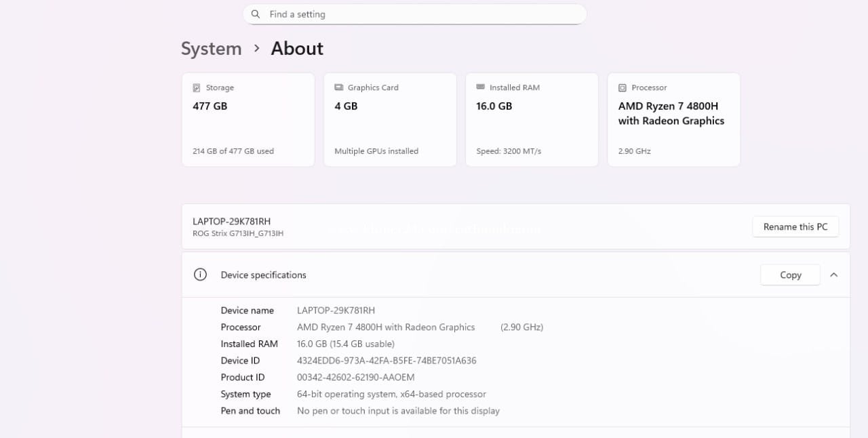The width and height of the screenshot is (868, 438).
Task: Go back to System via the breadcrumb
Action: [x=211, y=49]
